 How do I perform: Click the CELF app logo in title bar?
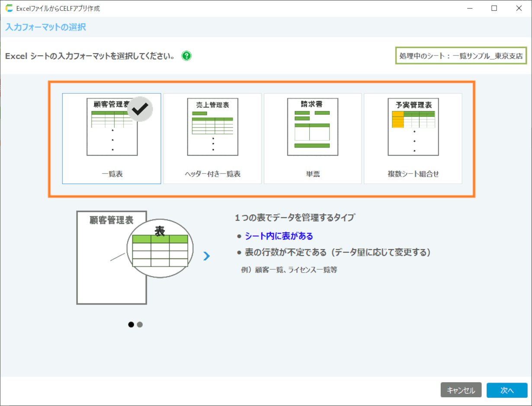[9, 8]
